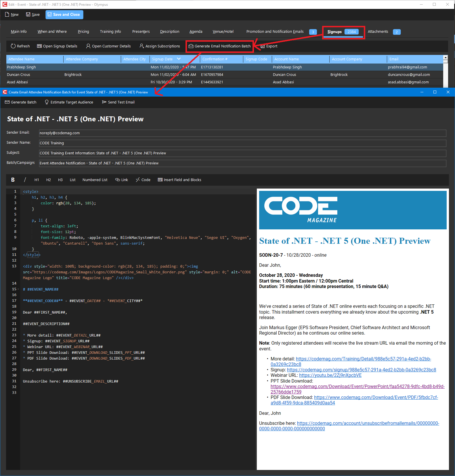Viewport: 455px width, 476px height.
Task: Click Assign Subscriptions
Action: [x=160, y=46]
